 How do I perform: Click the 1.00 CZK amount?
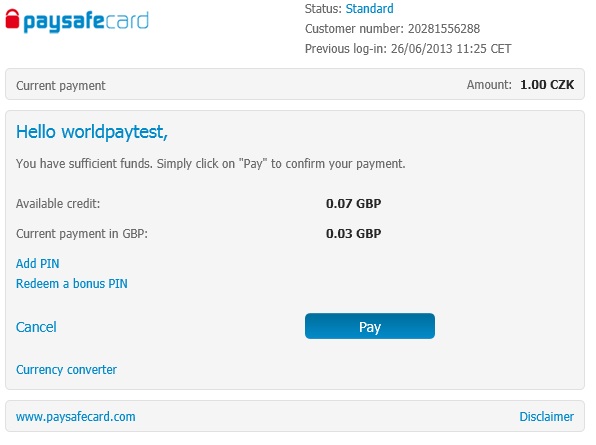pos(547,84)
